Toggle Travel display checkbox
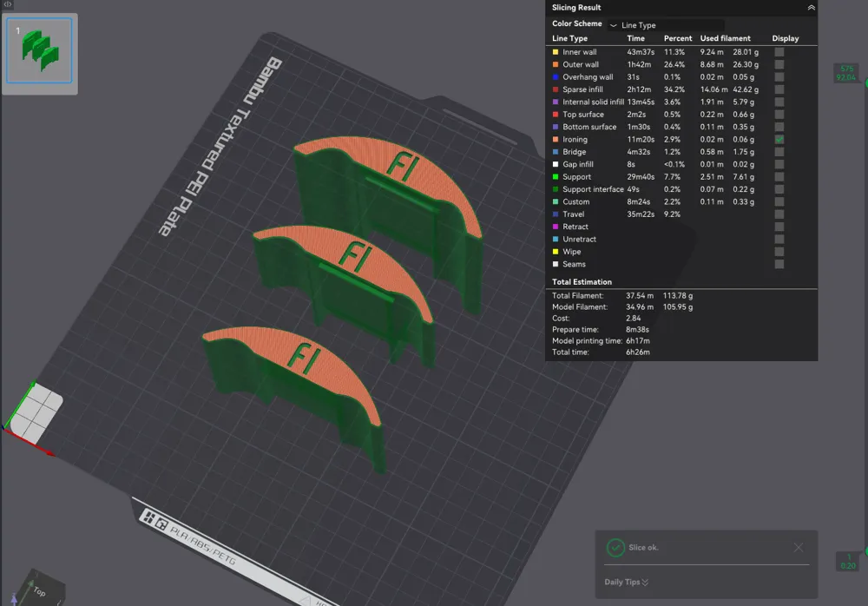The width and height of the screenshot is (868, 606). coord(779,214)
